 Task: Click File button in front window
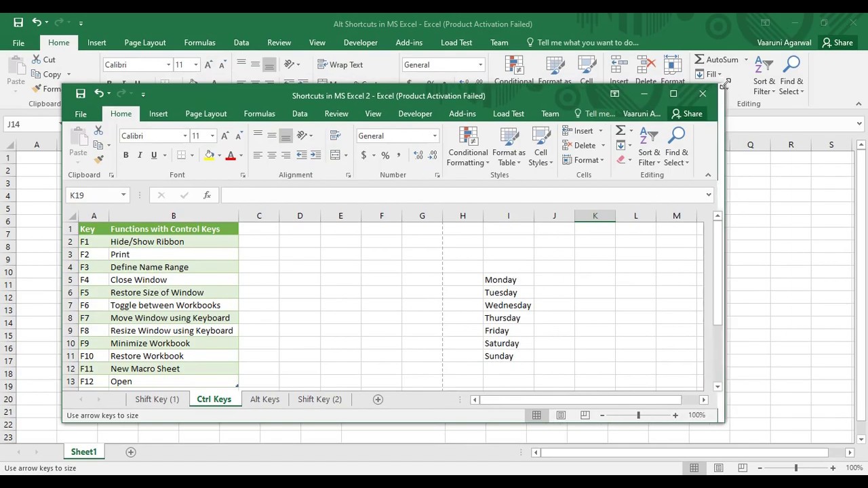(81, 114)
